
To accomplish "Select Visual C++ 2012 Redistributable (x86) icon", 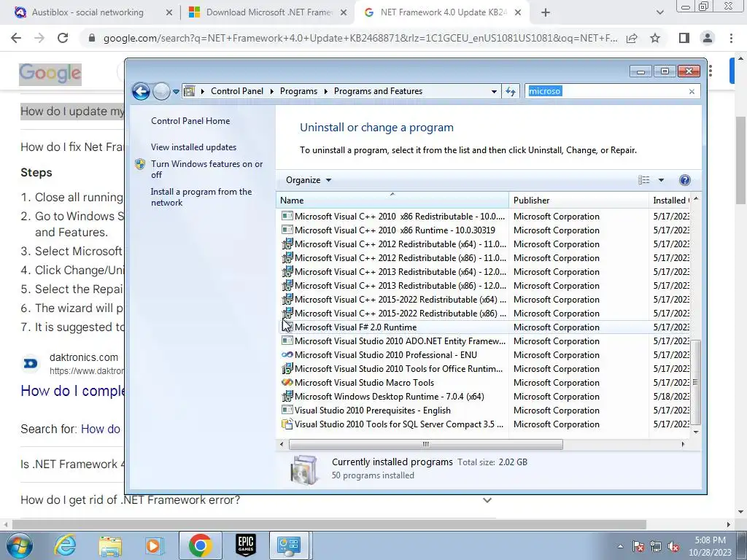I will point(287,257).
